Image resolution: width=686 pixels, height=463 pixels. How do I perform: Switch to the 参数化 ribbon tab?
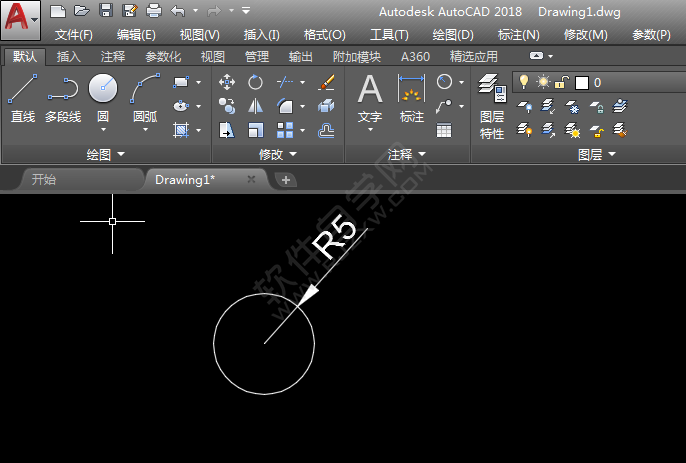tap(163, 56)
